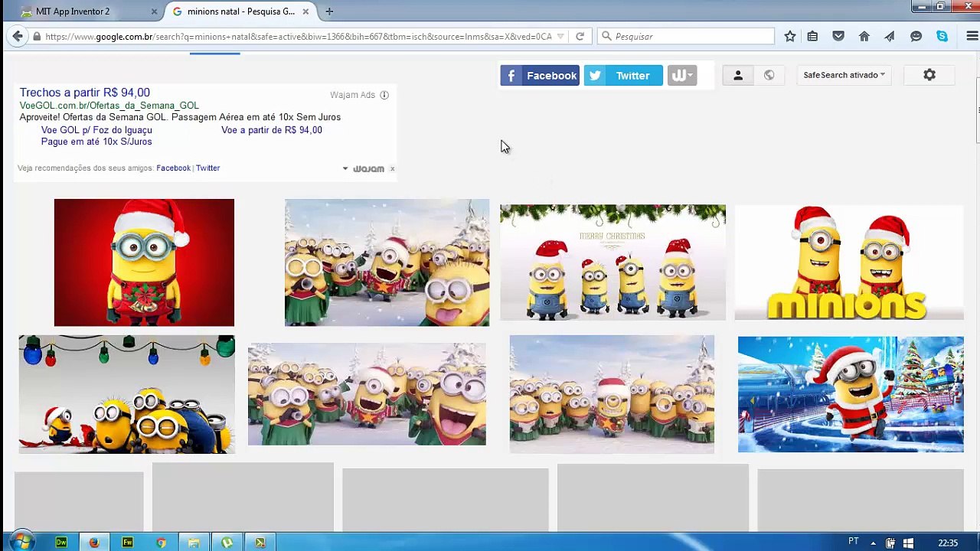The height and width of the screenshot is (551, 980).
Task: Open the Pocket icon in toolbar
Action: click(838, 36)
